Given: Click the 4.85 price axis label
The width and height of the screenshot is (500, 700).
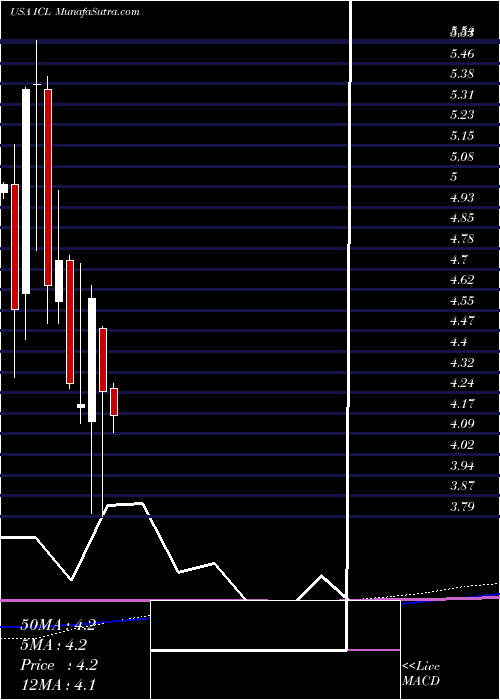Looking at the screenshot, I should (462, 218).
